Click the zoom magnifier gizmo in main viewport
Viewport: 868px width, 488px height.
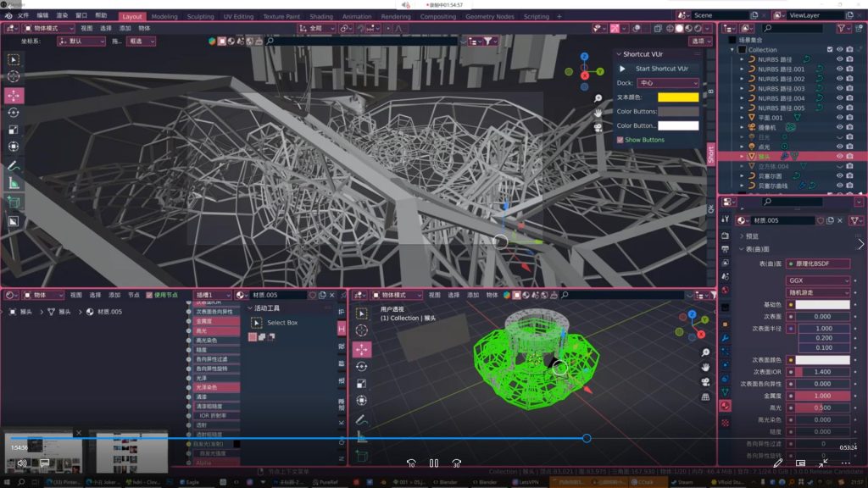coord(598,98)
